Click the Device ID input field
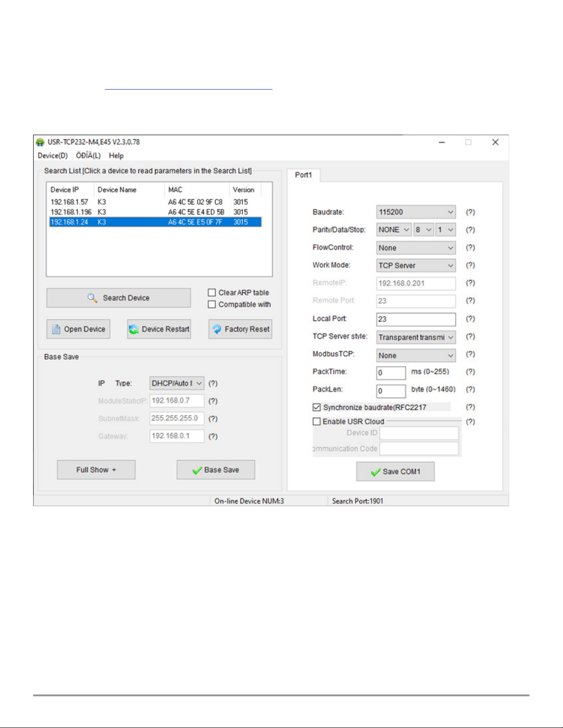 click(x=419, y=433)
